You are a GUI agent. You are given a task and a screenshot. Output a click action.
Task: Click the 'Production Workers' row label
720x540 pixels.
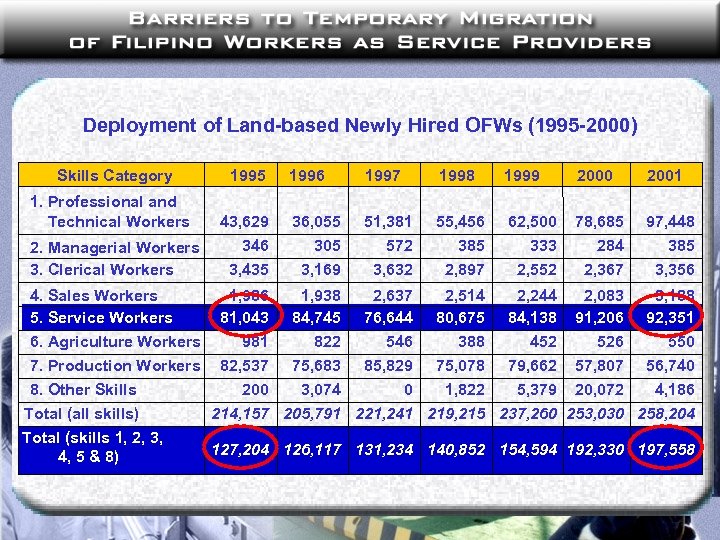(x=115, y=366)
